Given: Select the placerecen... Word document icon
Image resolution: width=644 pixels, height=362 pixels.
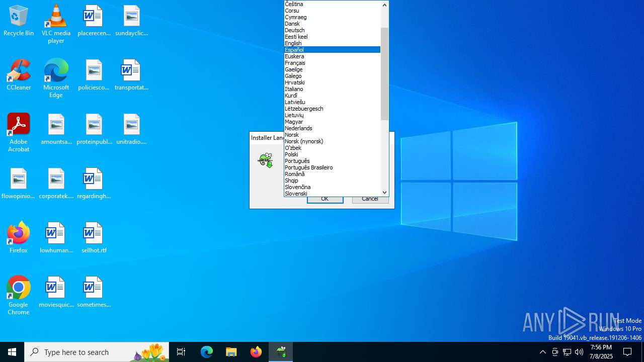Looking at the screenshot, I should pyautogui.click(x=94, y=21).
